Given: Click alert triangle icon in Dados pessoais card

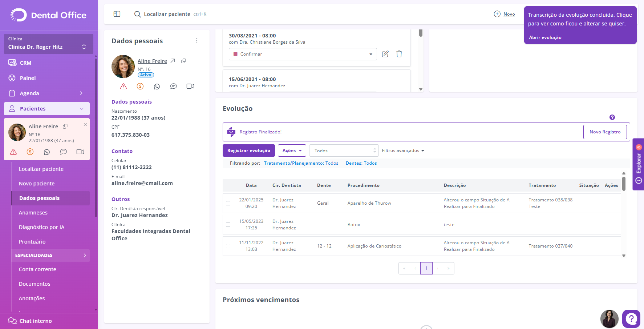Looking at the screenshot, I should (x=123, y=86).
